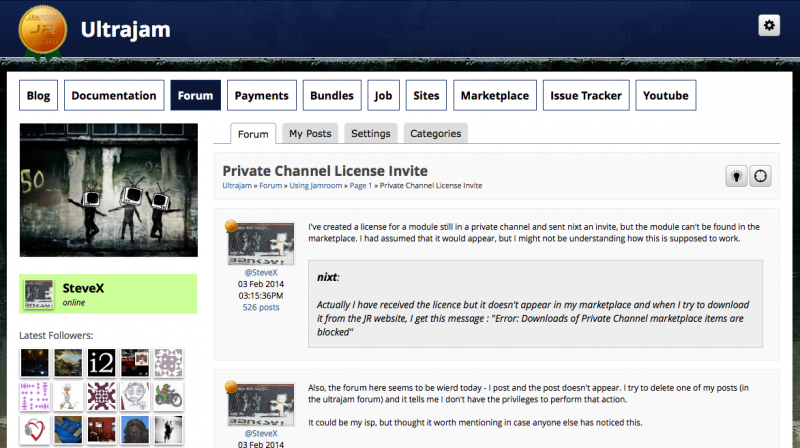Click the lightbulb icon beside topic title

point(736,176)
